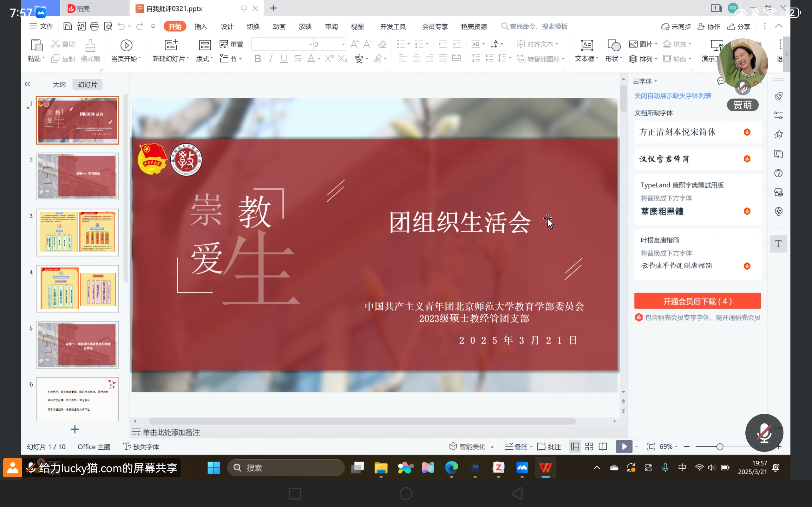Viewport: 812px width, 507px height.
Task: Start the slideshow play button
Action: click(623, 446)
